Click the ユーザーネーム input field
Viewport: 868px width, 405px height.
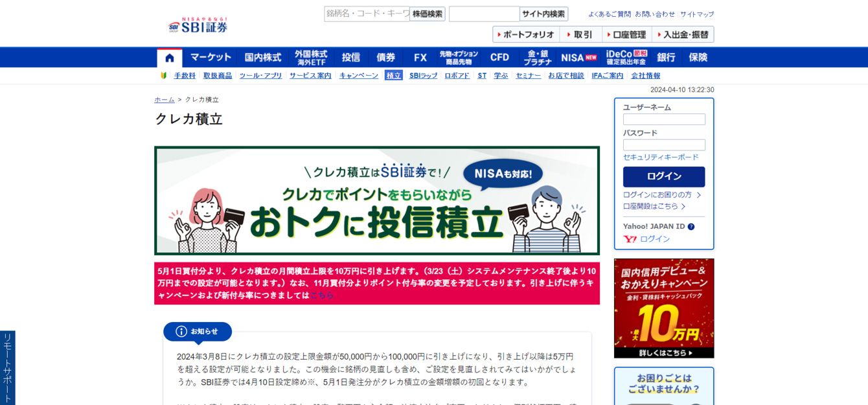[x=664, y=119]
